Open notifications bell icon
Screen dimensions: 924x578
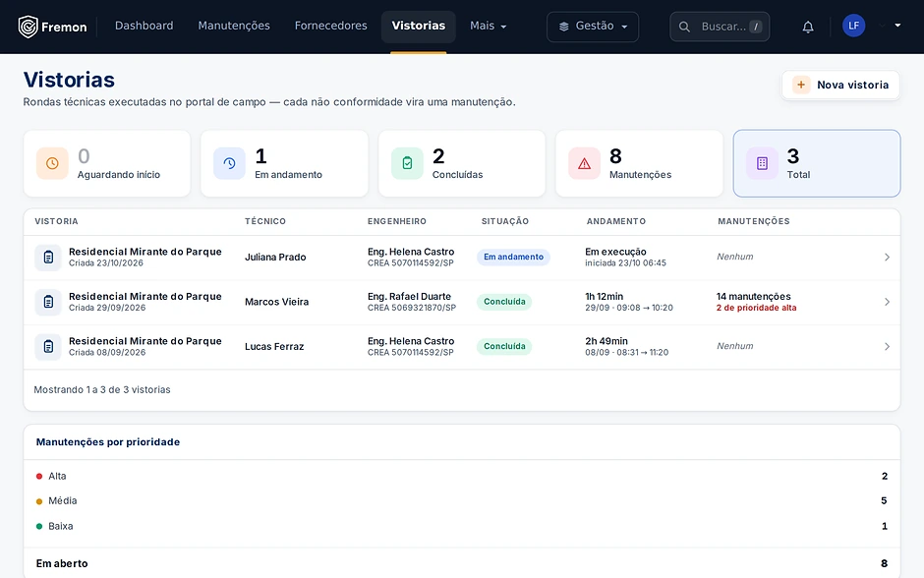coord(808,27)
